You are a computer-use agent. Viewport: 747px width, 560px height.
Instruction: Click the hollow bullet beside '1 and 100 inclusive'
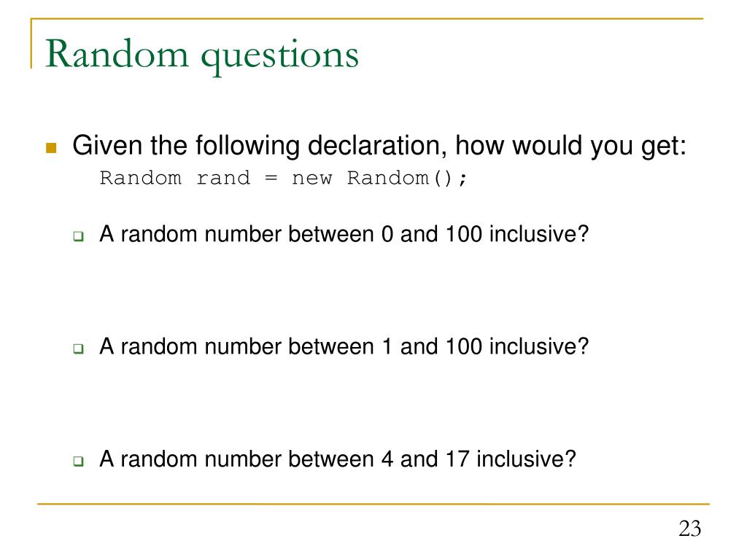point(79,348)
